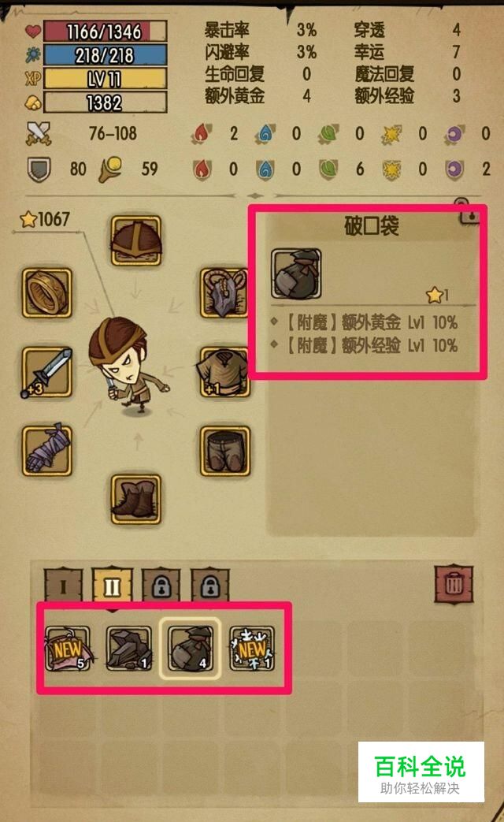Tap the 破口袋 item icon in detail panel
Screen dimensions: 504x822
tap(296, 273)
